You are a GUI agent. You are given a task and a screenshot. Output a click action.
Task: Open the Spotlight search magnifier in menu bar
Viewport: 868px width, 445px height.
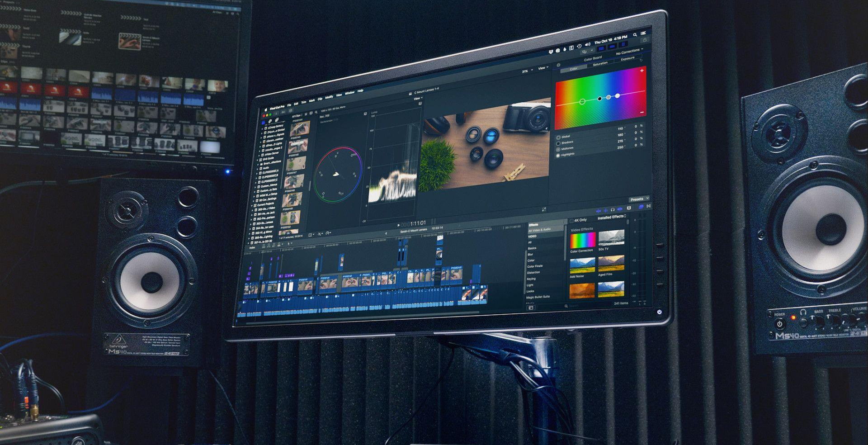coord(635,35)
